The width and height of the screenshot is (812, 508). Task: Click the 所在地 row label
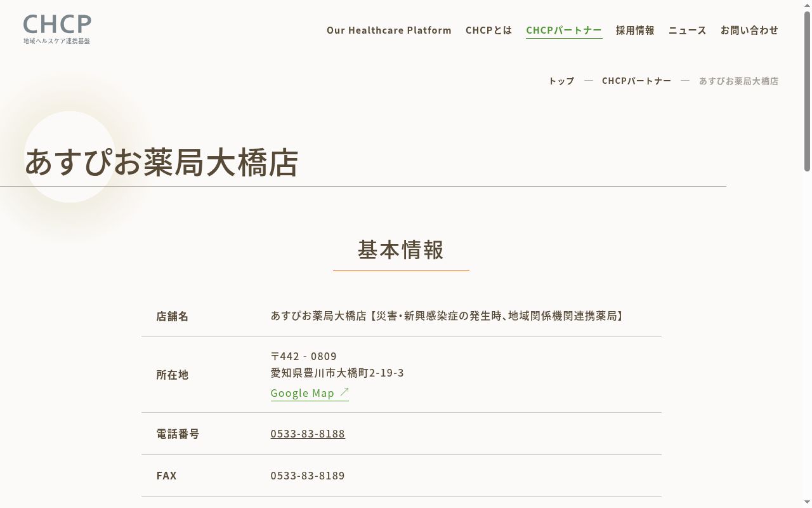(x=173, y=375)
